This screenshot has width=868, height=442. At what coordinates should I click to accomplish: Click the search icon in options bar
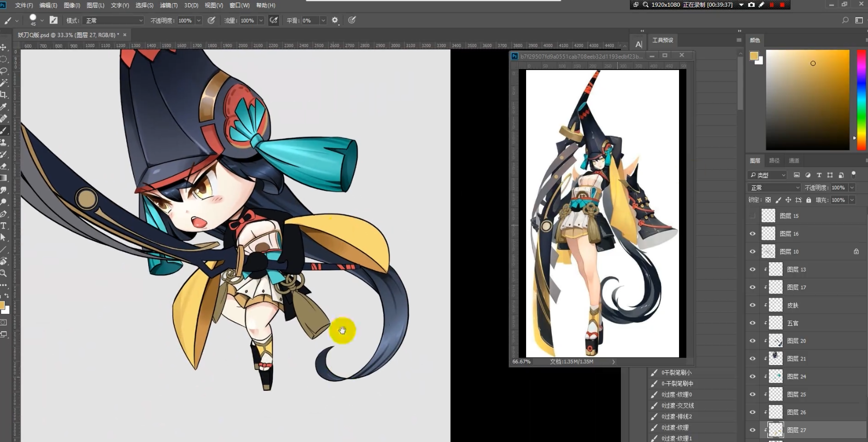pos(845,20)
